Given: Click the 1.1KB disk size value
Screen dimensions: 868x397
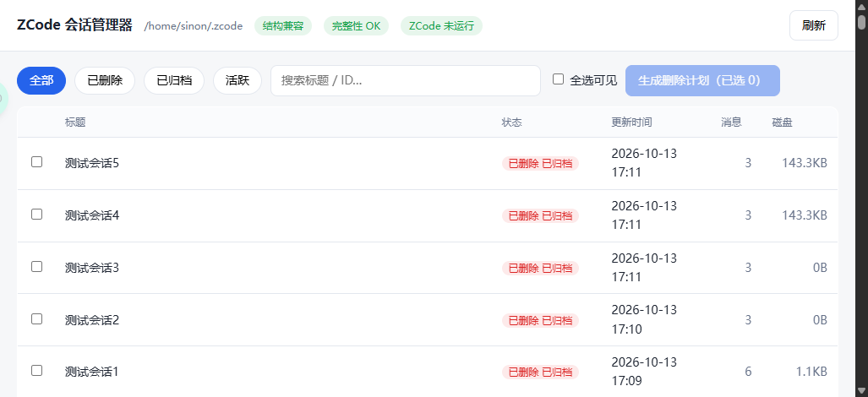Looking at the screenshot, I should (811, 372).
